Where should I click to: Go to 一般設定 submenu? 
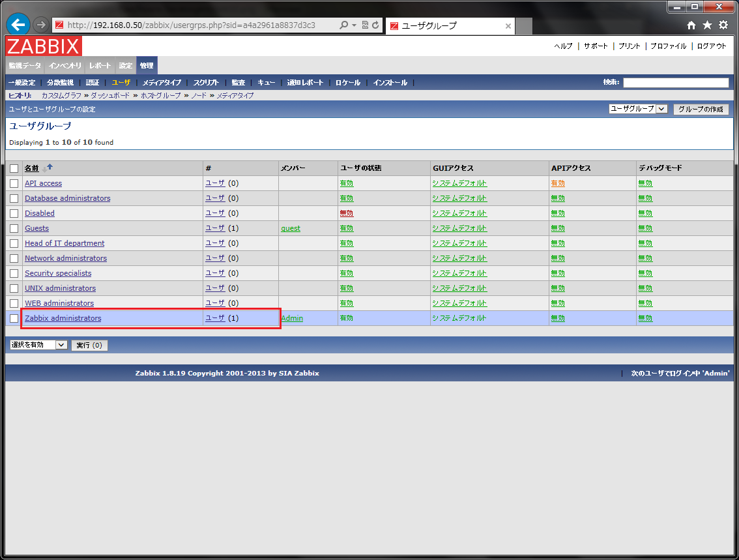22,83
